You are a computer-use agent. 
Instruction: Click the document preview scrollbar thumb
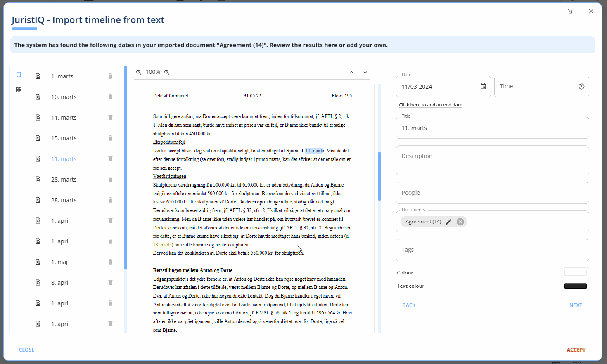tap(379, 176)
